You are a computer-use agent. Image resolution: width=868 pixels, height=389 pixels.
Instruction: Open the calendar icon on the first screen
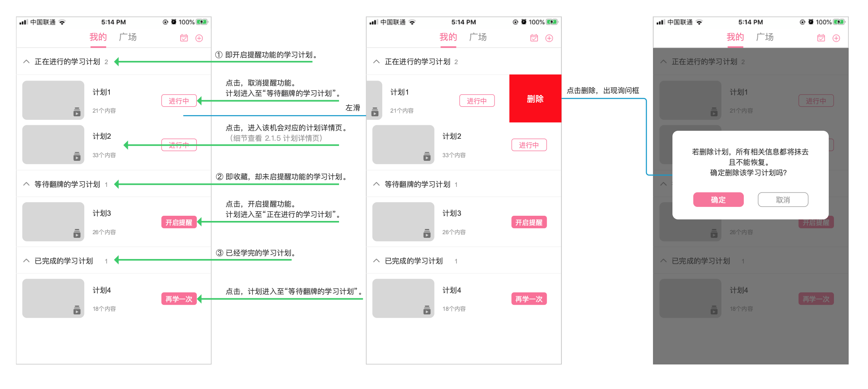pos(184,37)
